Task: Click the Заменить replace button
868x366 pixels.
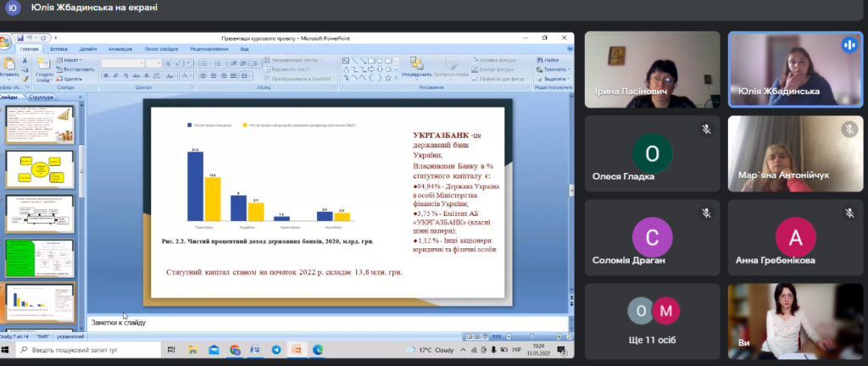Action: tap(553, 69)
